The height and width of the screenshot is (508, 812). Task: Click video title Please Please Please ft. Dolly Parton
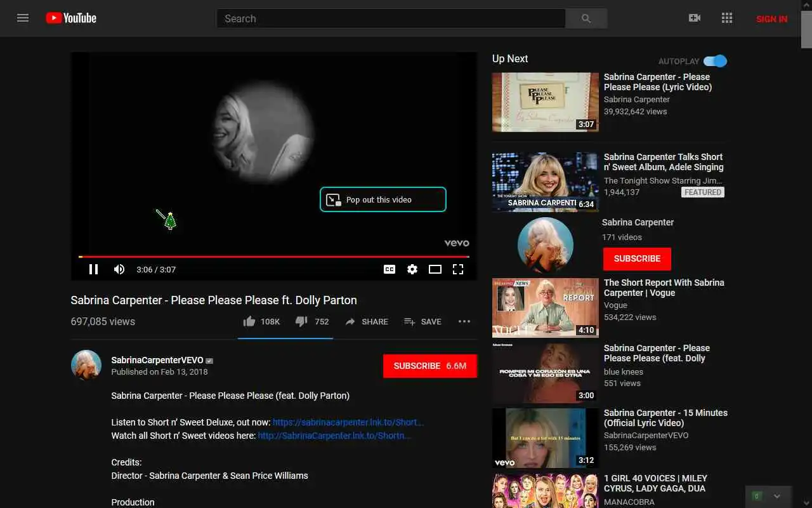(214, 300)
